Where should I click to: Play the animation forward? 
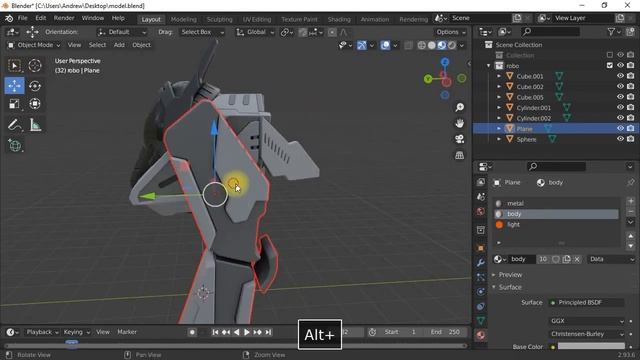[x=247, y=332]
